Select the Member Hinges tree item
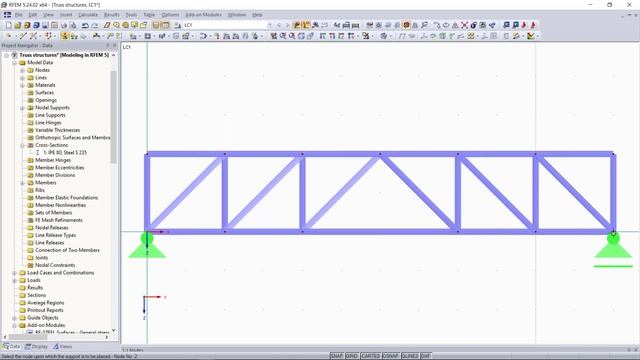 pos(53,160)
